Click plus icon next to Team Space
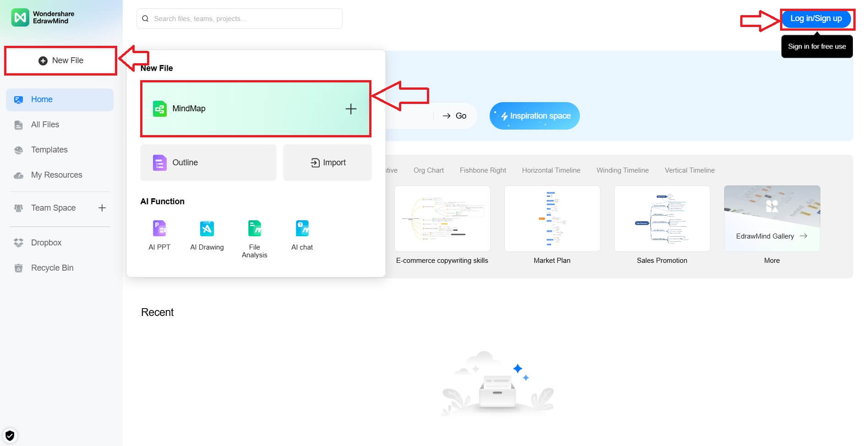The image size is (868, 446). point(102,208)
